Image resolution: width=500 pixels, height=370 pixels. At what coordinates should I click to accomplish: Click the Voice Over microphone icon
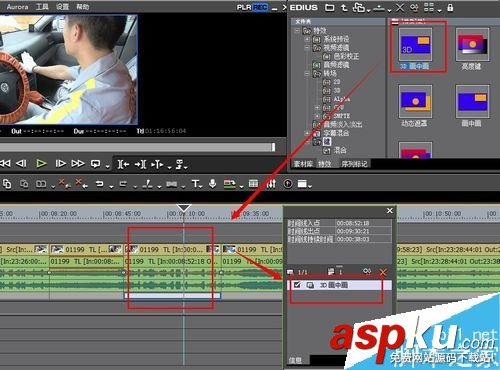[212, 184]
